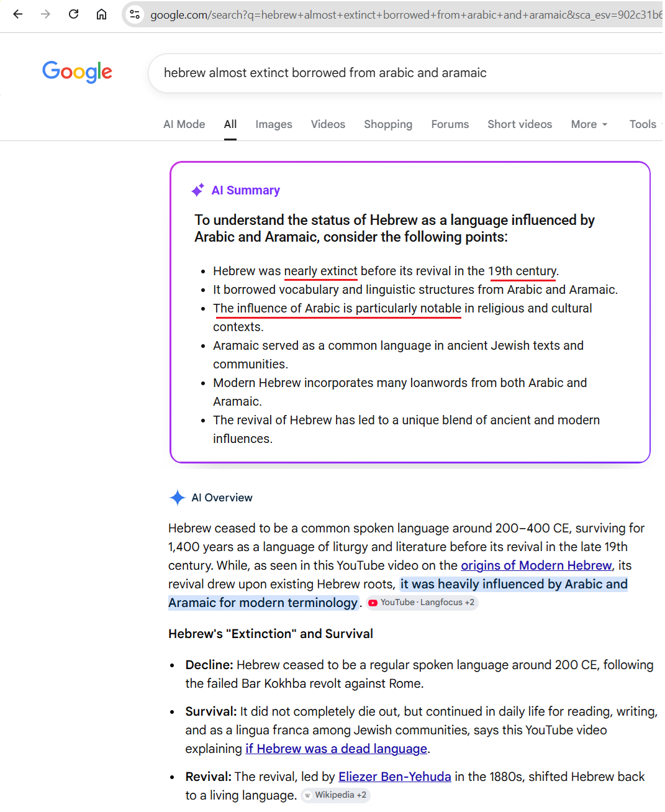Click bullet 'Hebrew was nearly extinct before its revival'
Screen dimensions: 665x812
(386, 271)
